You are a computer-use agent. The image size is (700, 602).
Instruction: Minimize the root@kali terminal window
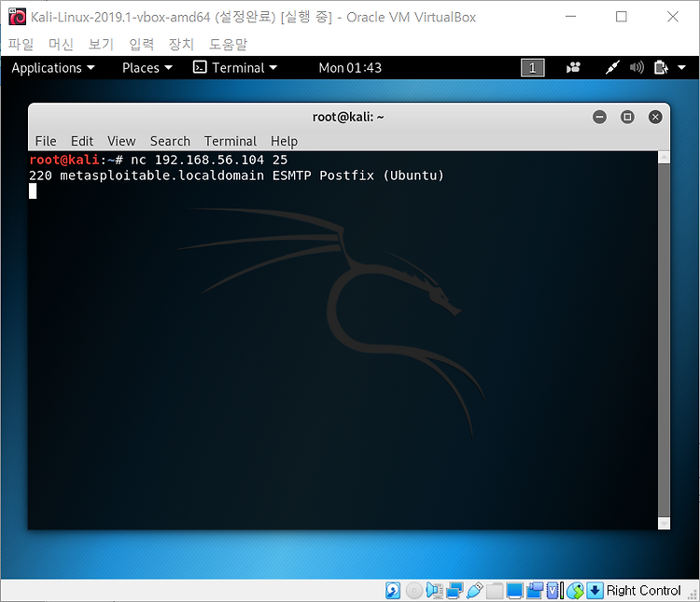(599, 117)
